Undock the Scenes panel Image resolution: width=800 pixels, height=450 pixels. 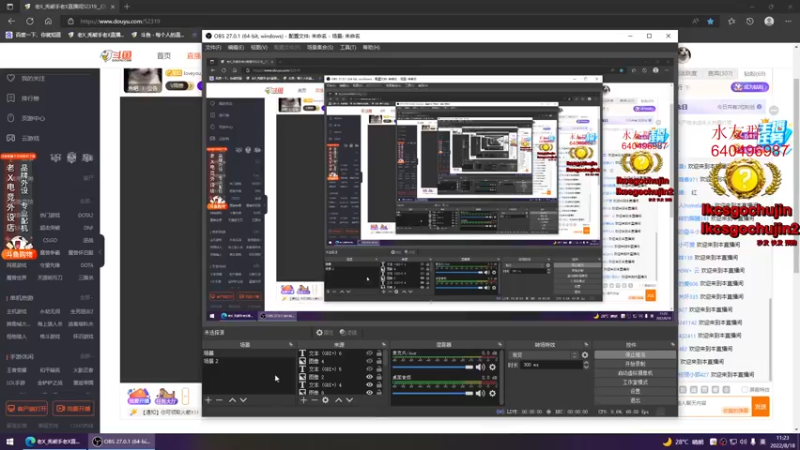[291, 345]
